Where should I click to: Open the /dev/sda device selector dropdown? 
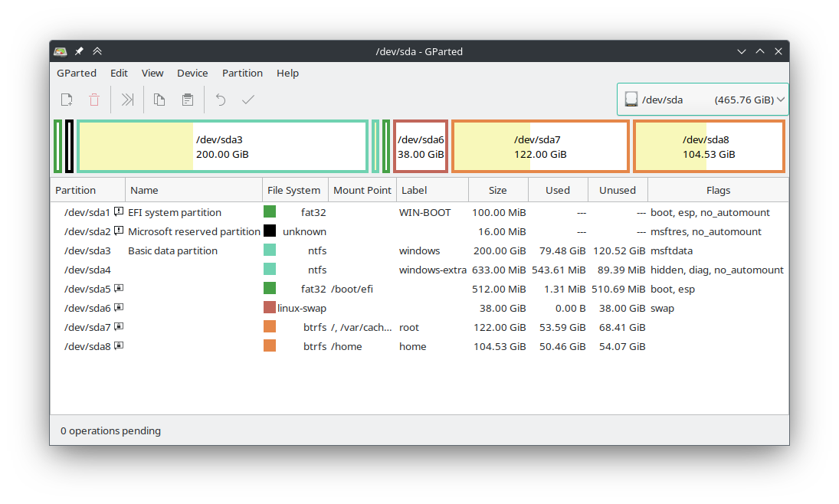[x=703, y=100]
